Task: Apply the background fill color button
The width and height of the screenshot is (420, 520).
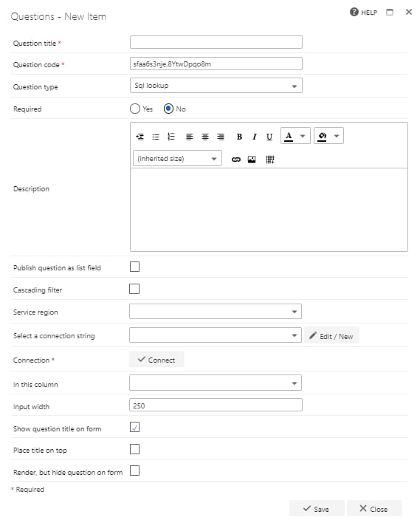Action: click(x=323, y=136)
